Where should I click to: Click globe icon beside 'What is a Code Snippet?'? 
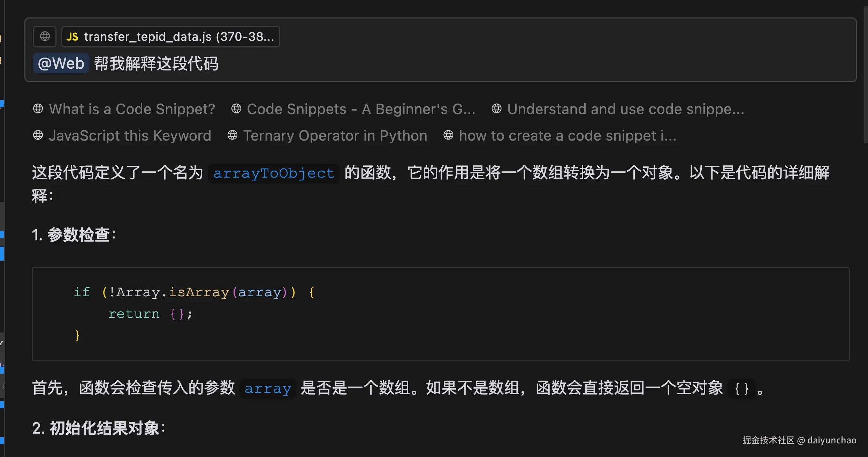(x=38, y=109)
